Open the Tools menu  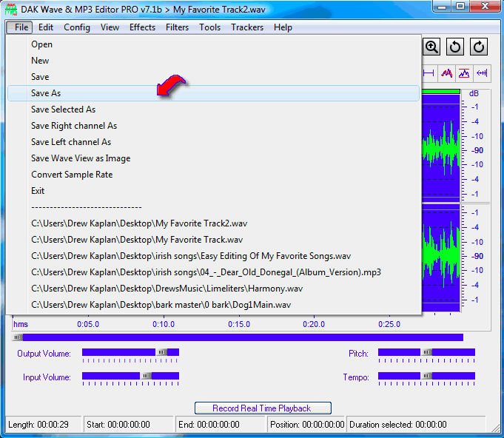click(209, 27)
